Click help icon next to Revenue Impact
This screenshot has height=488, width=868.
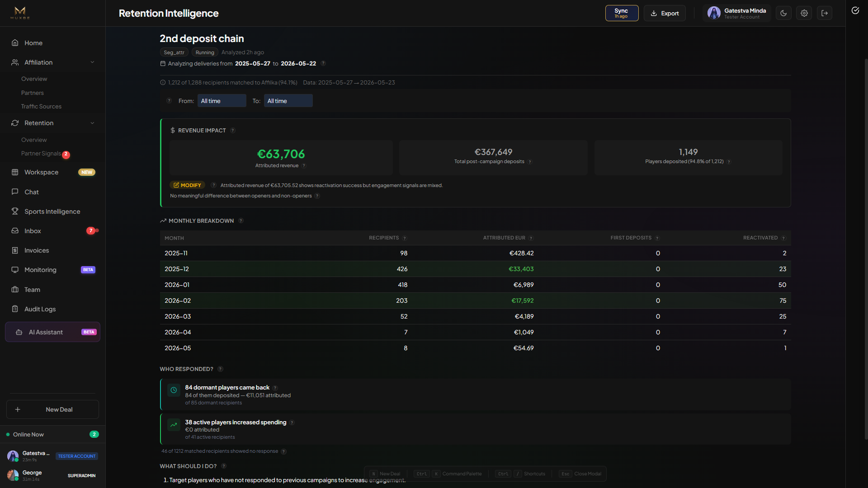tap(233, 131)
